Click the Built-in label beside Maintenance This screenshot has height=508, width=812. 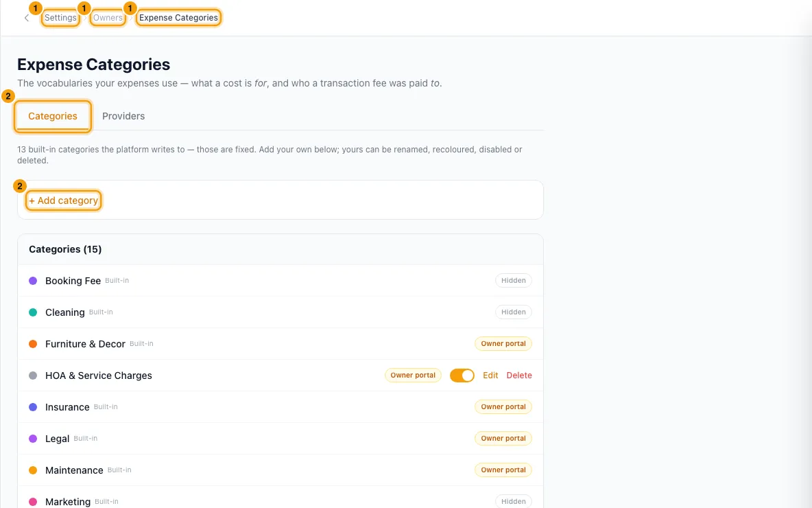[119, 470]
